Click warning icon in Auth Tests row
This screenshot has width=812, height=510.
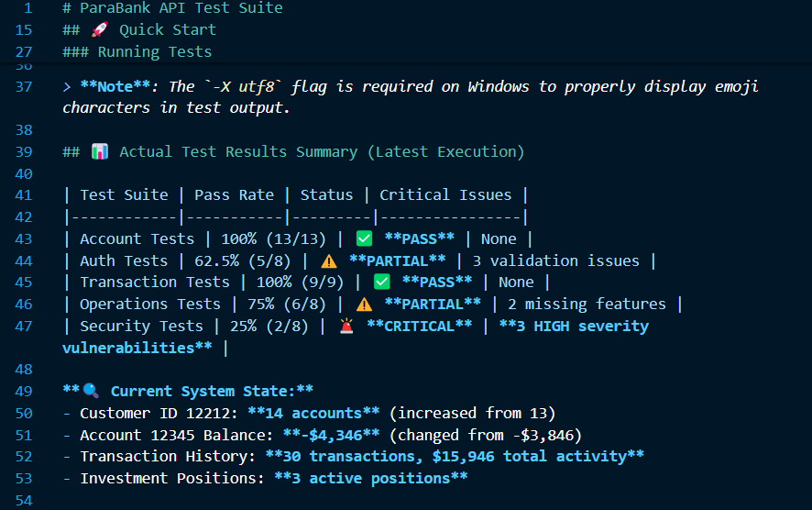329,261
